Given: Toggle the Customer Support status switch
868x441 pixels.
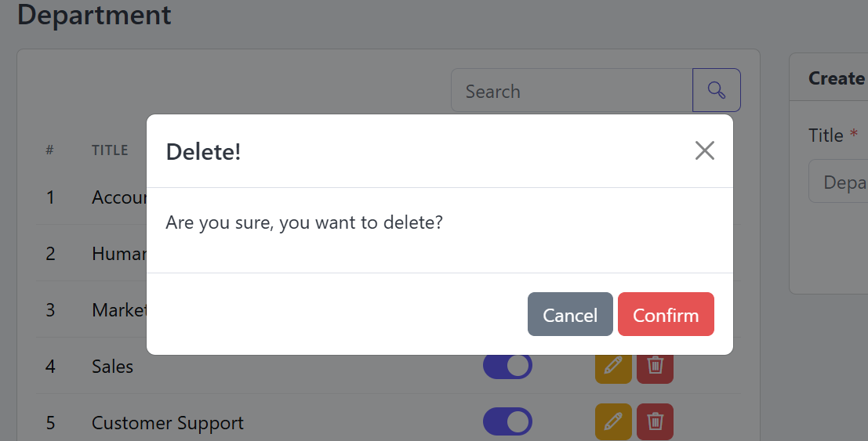Looking at the screenshot, I should [507, 421].
